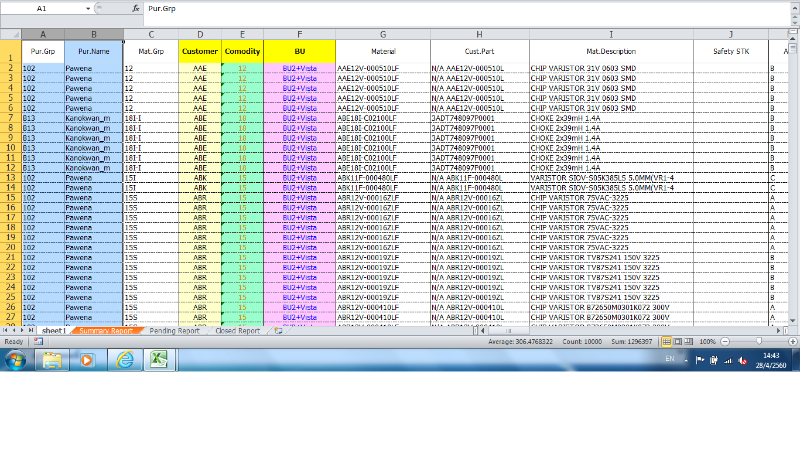This screenshot has height=450, width=800.
Task: Switch to Normal view in status bar
Action: coord(667,341)
